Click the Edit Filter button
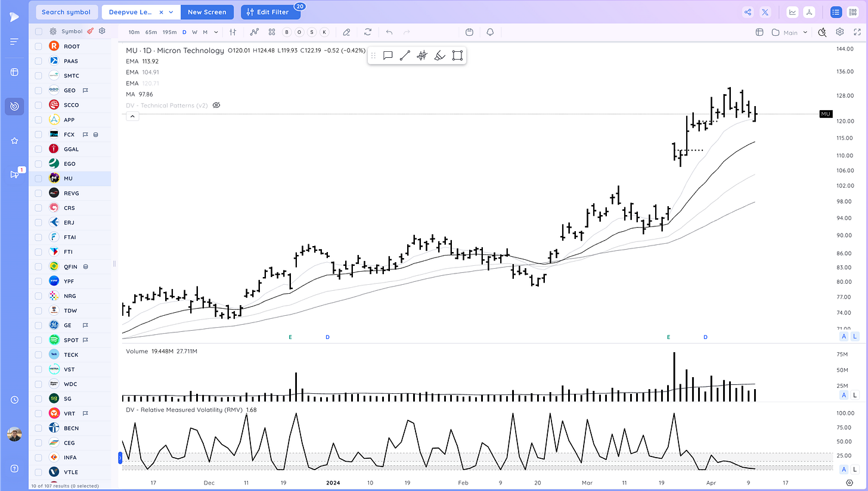 pyautogui.click(x=271, y=12)
